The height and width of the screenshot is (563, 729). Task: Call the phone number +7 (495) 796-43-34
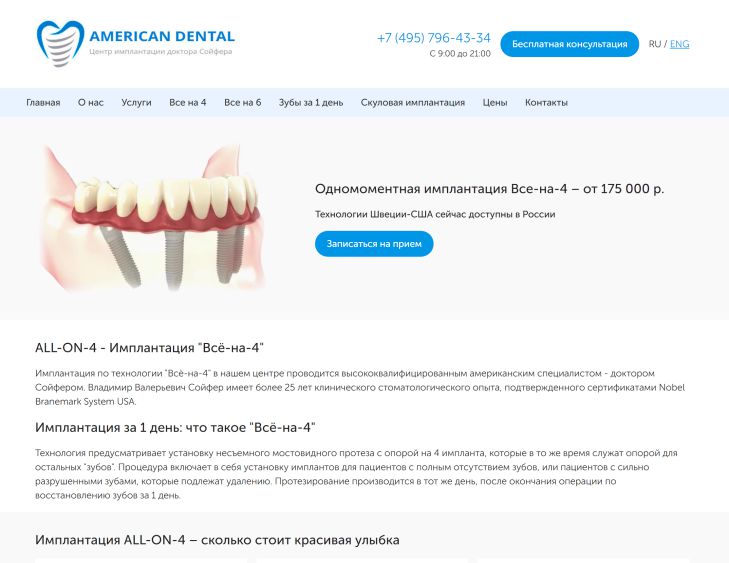pyautogui.click(x=433, y=38)
